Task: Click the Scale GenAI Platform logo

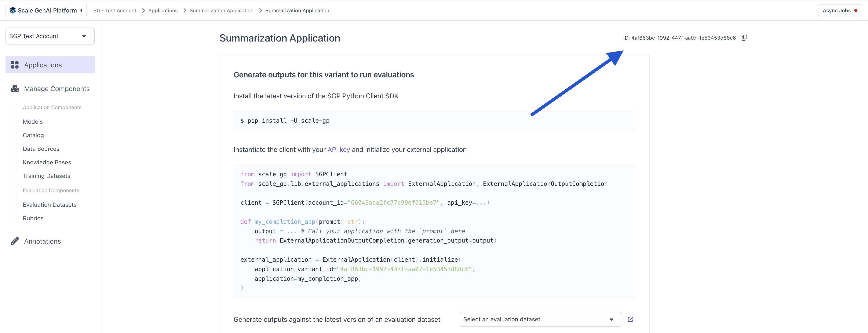Action: 13,10
